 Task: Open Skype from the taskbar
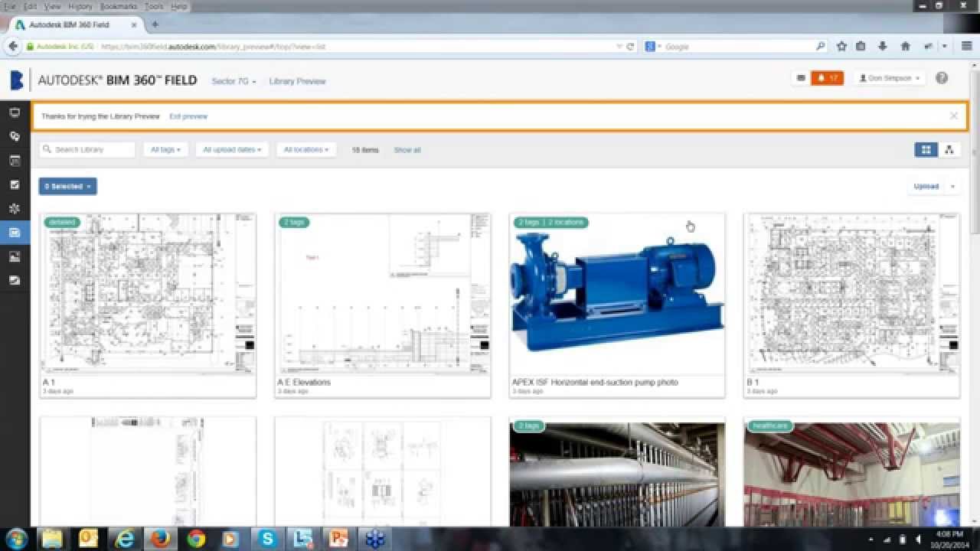(x=267, y=539)
